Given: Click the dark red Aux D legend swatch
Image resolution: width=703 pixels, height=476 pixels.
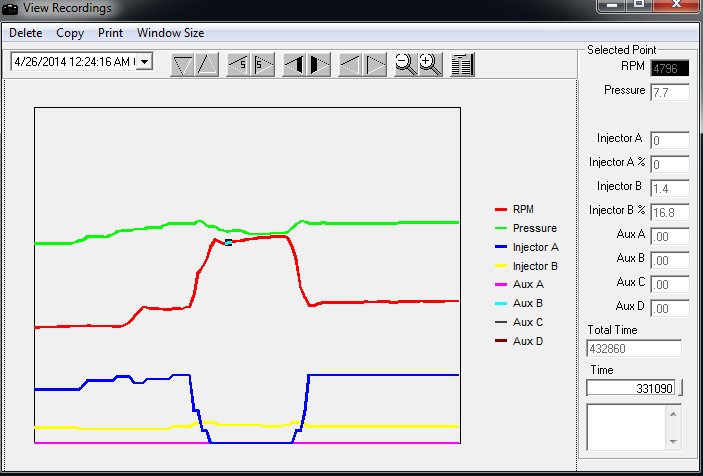Looking at the screenshot, I should [501, 341].
